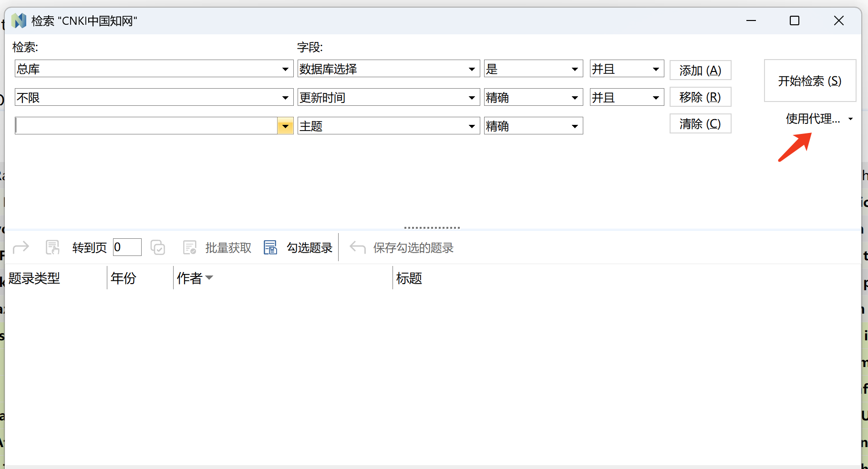This screenshot has width=868, height=469.
Task: Expand the 使用代理 dropdown arrow
Action: tap(850, 119)
